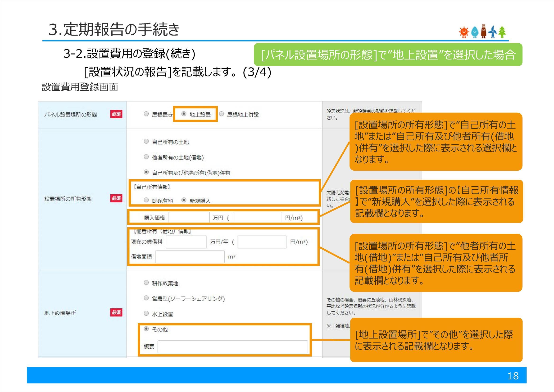
Task: Select 水上設置 installation option
Action: point(146,314)
